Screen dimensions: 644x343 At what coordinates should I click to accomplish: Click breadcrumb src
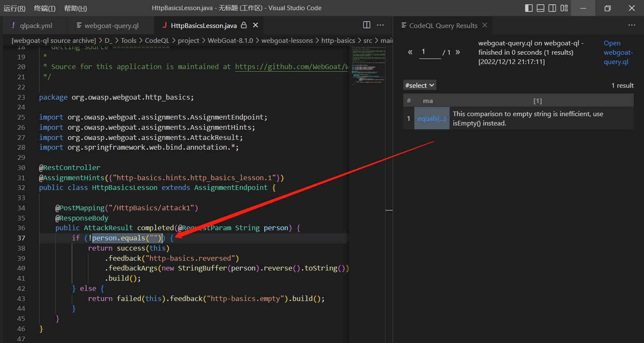tap(368, 40)
